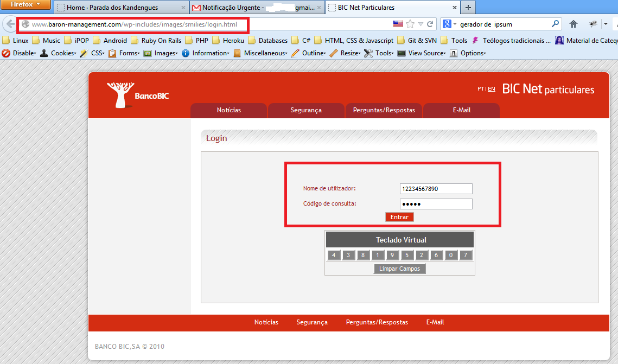The height and width of the screenshot is (364, 618).
Task: Open the Disable developer toolbar menu
Action: coord(20,53)
